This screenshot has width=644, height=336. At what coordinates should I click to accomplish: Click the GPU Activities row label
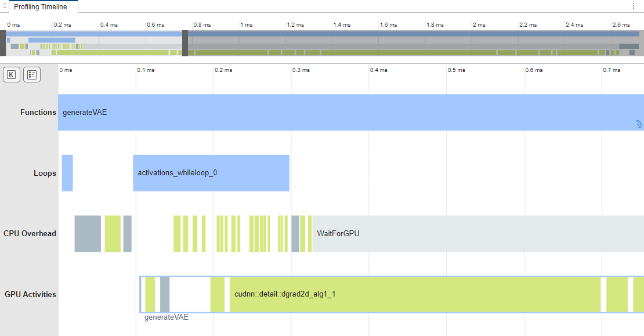[x=30, y=295]
